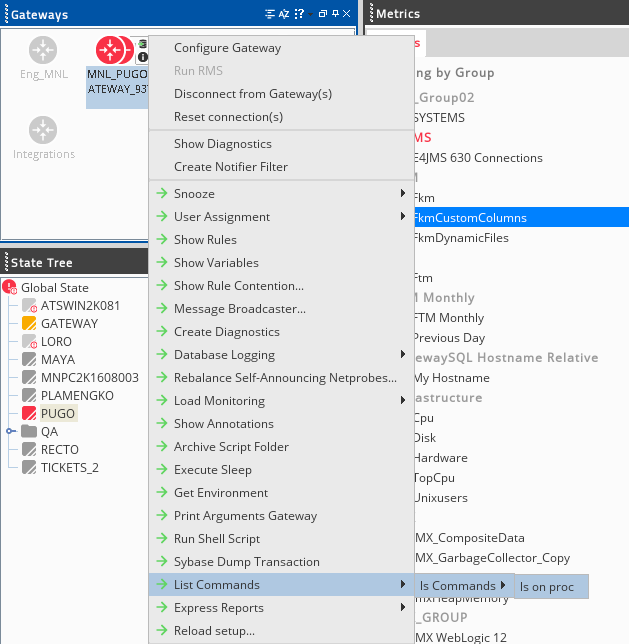The width and height of the screenshot is (629, 644).
Task: Open the Load Monitoring submenu arrow
Action: click(x=403, y=401)
